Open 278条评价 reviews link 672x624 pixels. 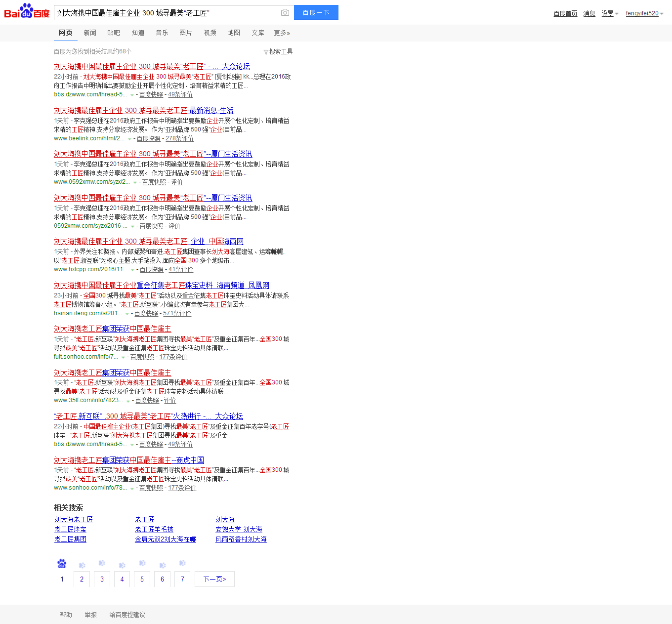179,138
